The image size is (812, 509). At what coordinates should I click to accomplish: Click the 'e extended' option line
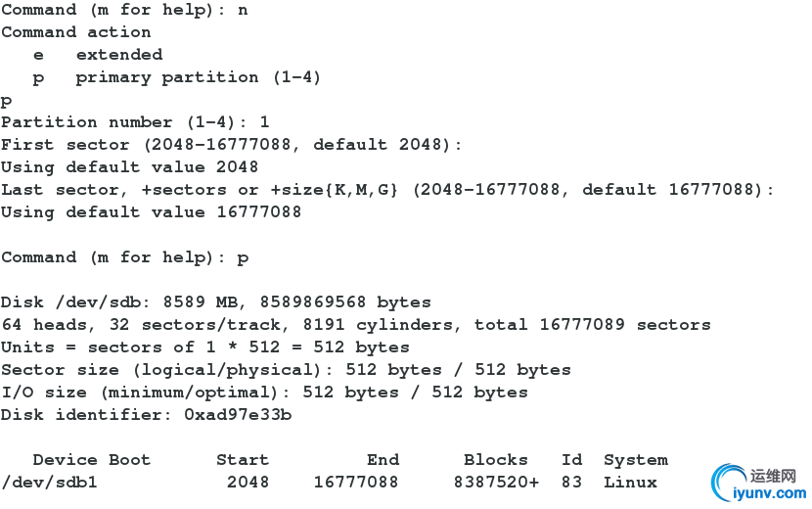point(98,55)
